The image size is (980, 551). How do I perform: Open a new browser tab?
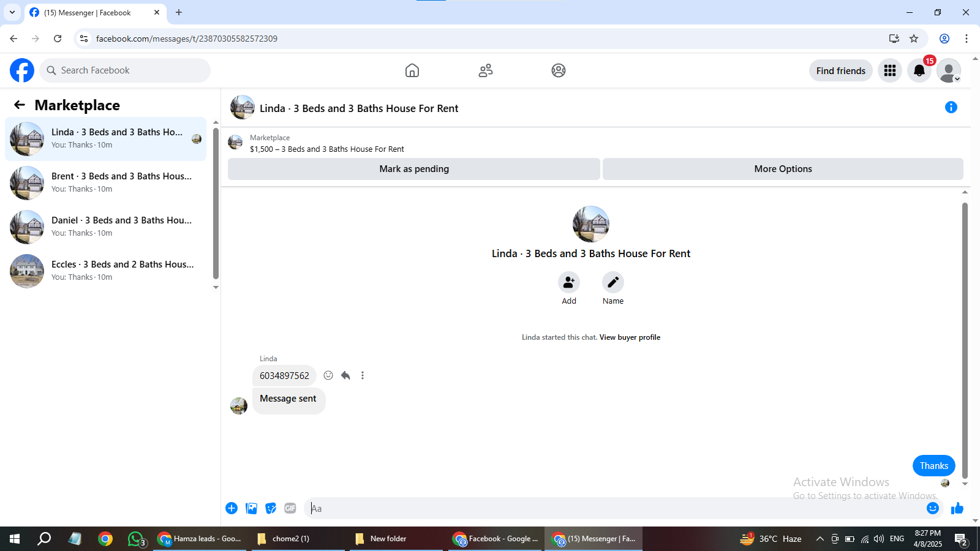click(179, 12)
